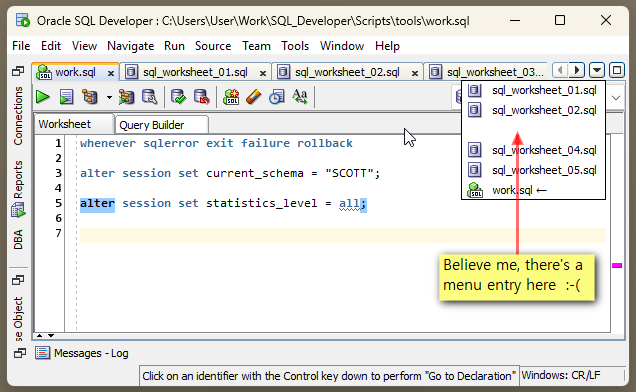The width and height of the screenshot is (636, 392).
Task: Click the Windows: CR/LF status entry
Action: pos(561,375)
